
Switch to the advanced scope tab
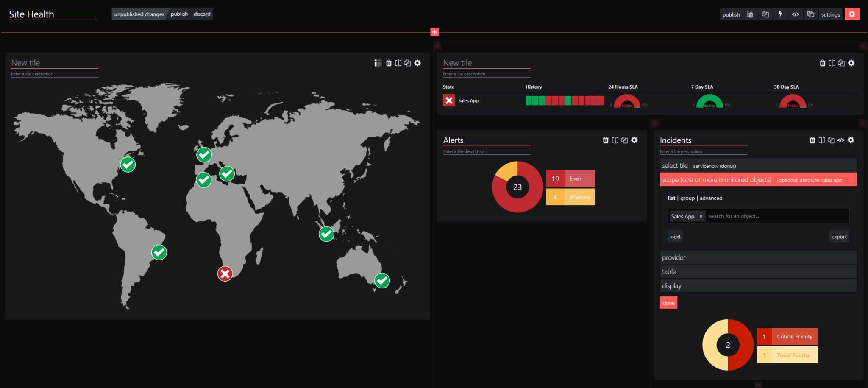711,198
